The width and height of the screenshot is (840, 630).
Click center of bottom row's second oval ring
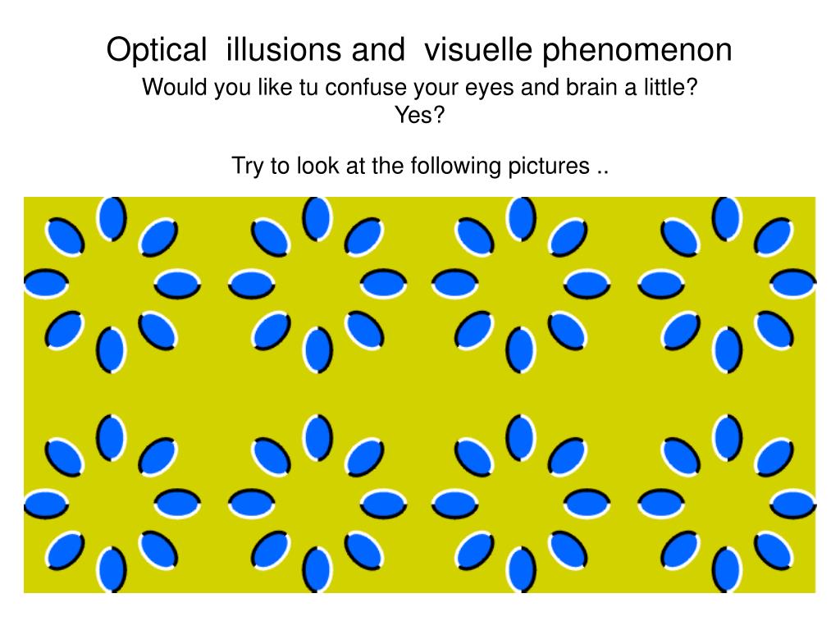pyautogui.click(x=317, y=502)
